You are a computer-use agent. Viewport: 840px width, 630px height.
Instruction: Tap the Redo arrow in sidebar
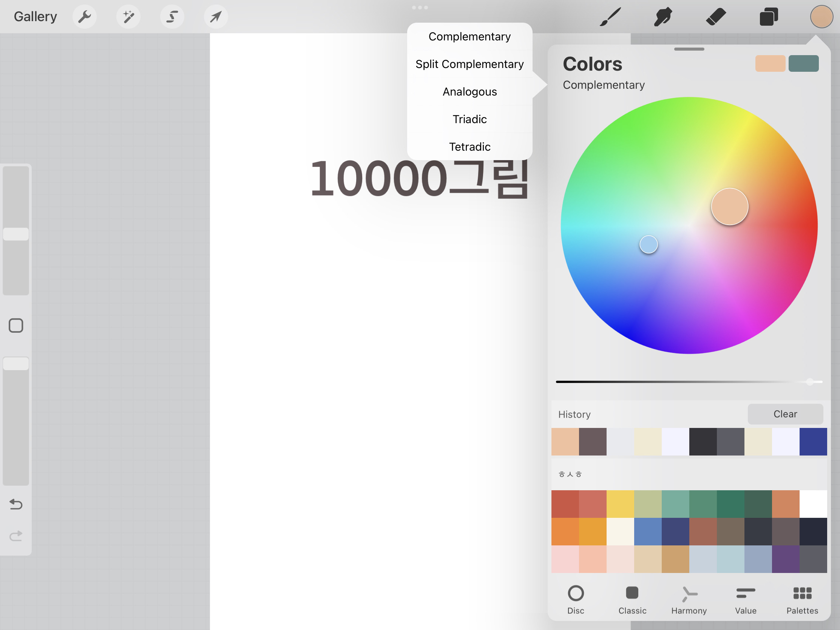(x=16, y=536)
